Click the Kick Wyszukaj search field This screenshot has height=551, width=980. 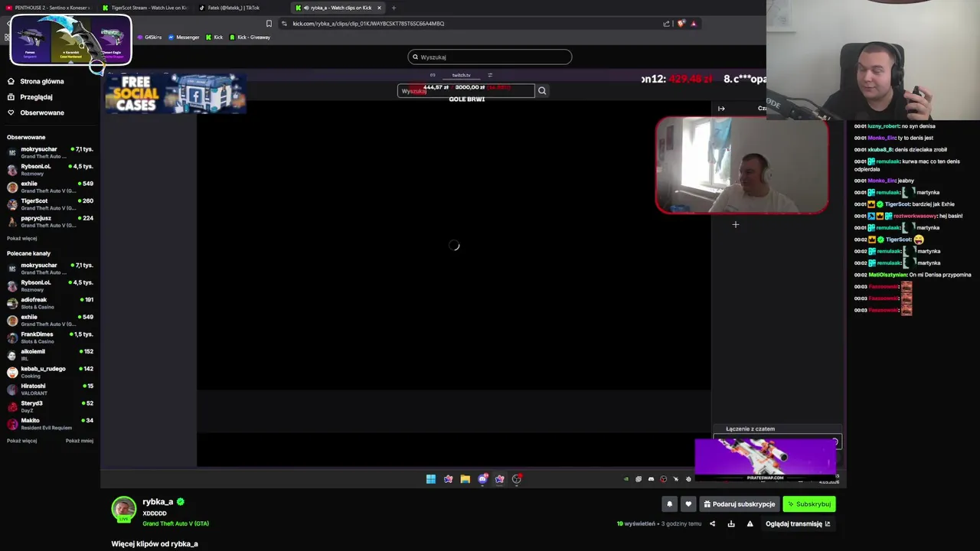(490, 57)
